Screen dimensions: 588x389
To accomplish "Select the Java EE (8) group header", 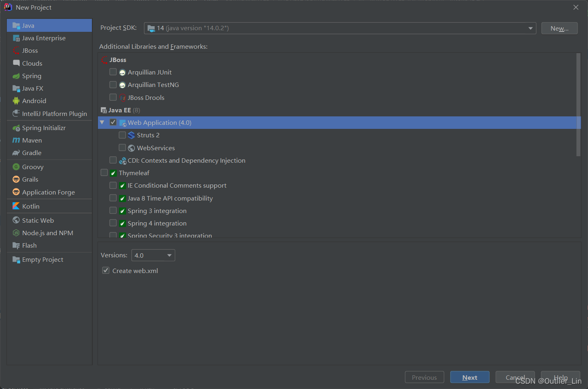I will (339, 110).
